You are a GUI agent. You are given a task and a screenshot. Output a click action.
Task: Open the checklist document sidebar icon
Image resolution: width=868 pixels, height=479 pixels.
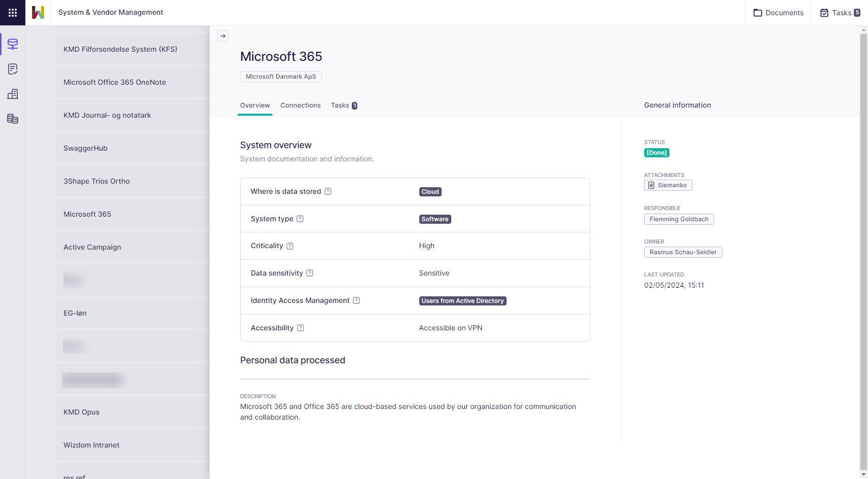pyautogui.click(x=13, y=69)
